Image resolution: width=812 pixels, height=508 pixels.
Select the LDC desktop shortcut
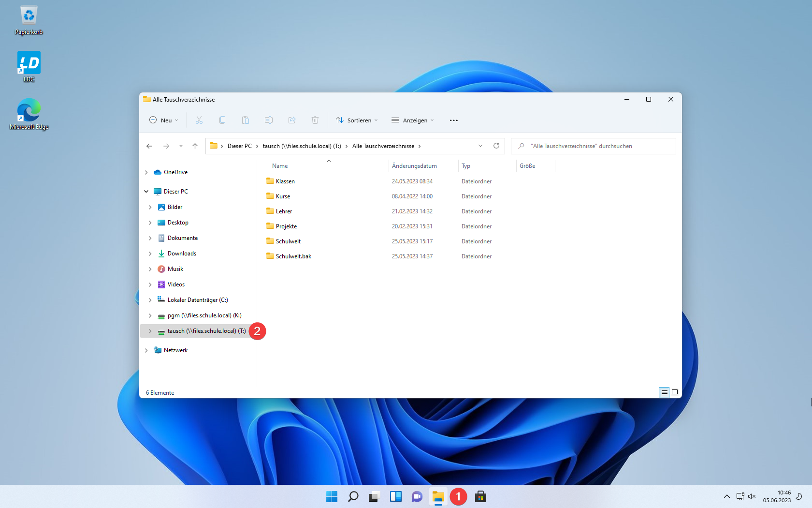29,67
